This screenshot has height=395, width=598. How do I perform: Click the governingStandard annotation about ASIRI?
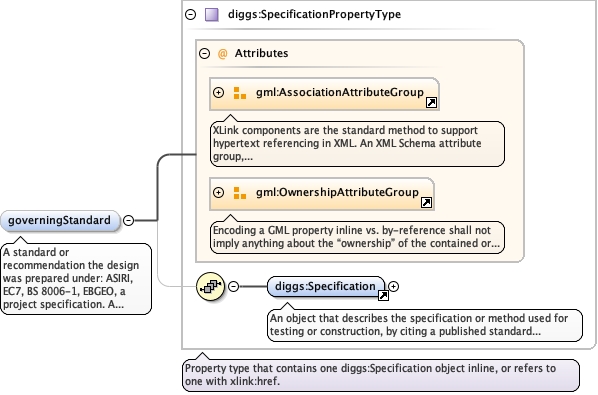pyautogui.click(x=76, y=279)
